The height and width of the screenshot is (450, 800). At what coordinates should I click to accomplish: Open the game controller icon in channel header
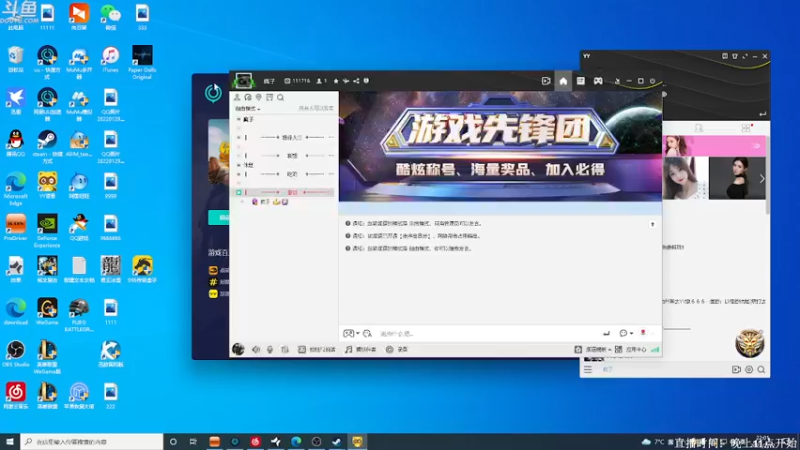(x=598, y=81)
